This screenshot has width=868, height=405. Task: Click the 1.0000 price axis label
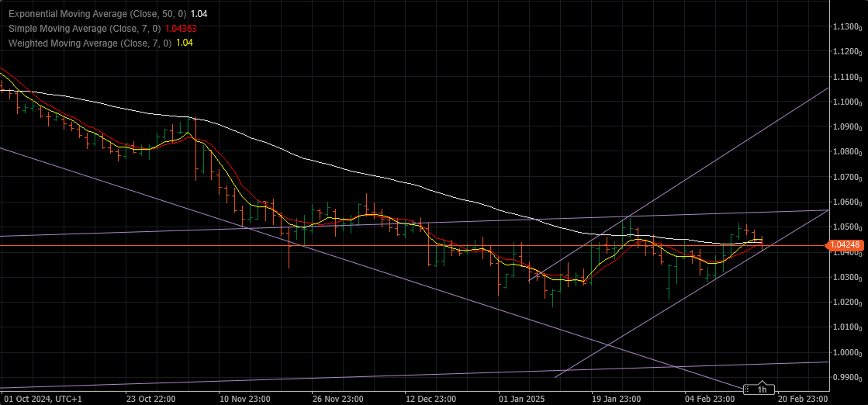[x=848, y=352]
